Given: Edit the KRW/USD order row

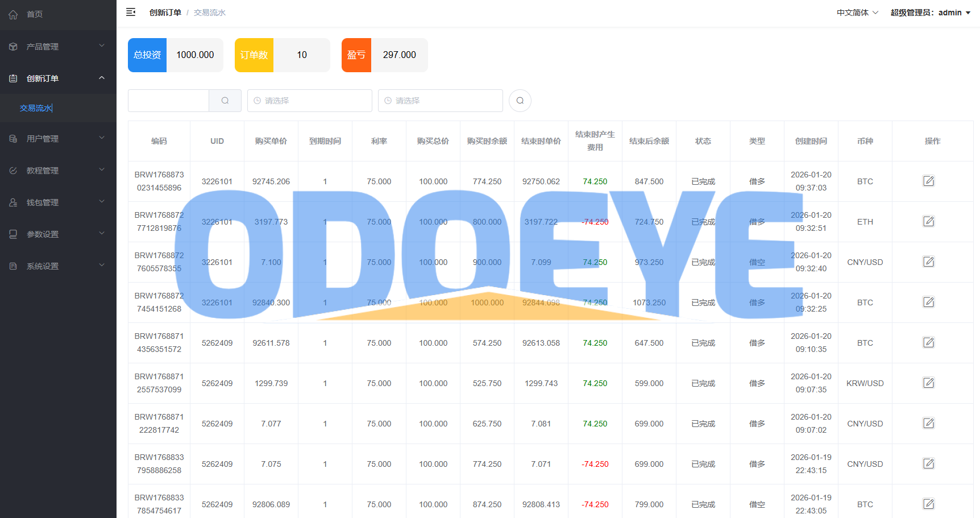Looking at the screenshot, I should 928,383.
